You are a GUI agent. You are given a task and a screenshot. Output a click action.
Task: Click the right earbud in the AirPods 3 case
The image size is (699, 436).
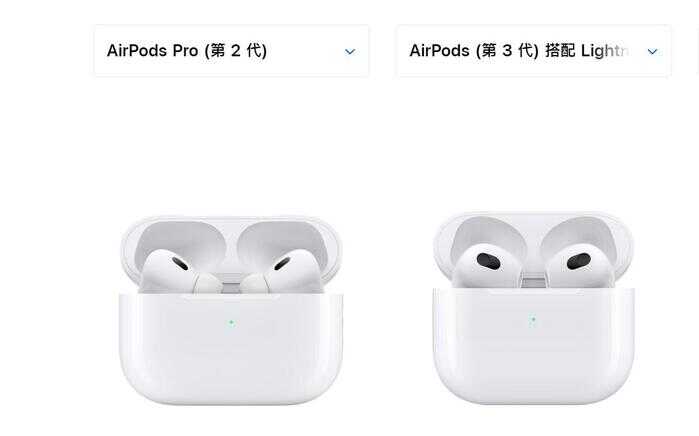pyautogui.click(x=581, y=266)
